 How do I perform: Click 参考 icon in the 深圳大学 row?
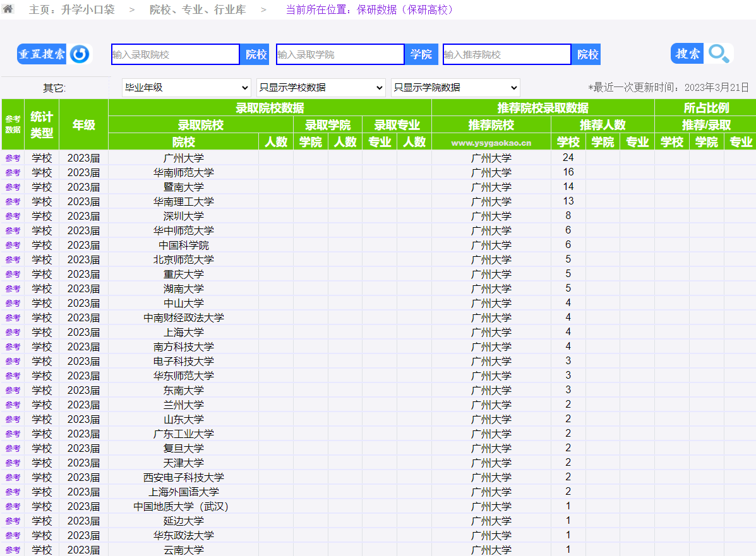pyautogui.click(x=13, y=216)
